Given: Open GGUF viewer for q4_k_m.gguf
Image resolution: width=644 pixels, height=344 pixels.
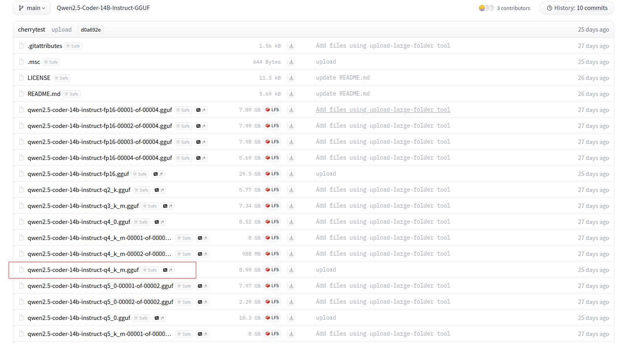Looking at the screenshot, I should (x=168, y=270).
